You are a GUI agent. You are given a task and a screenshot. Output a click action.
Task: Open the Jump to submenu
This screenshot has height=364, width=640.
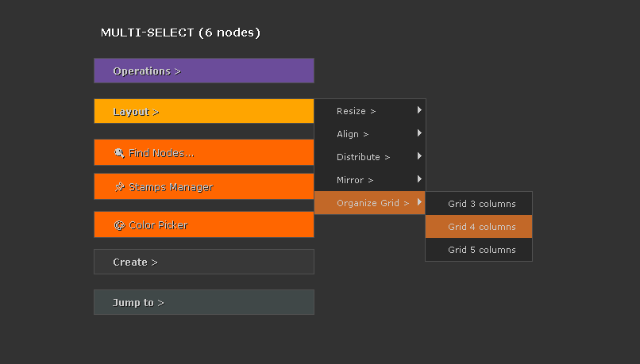[x=204, y=302]
